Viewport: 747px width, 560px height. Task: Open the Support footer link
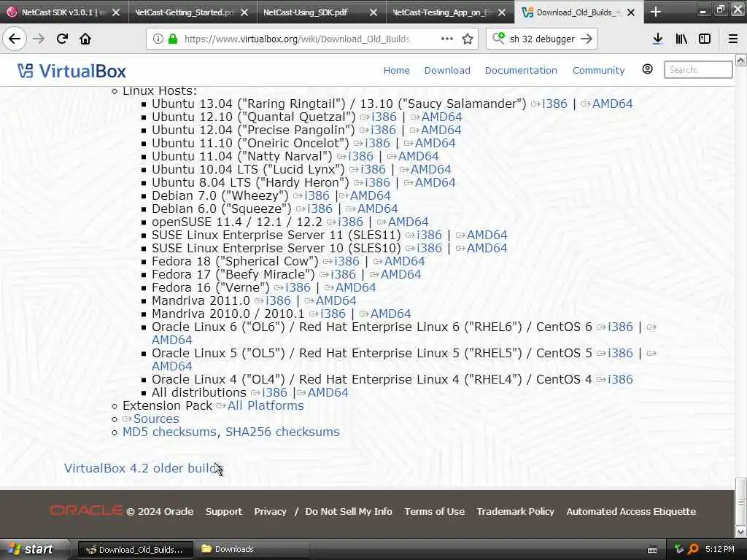[x=223, y=511]
